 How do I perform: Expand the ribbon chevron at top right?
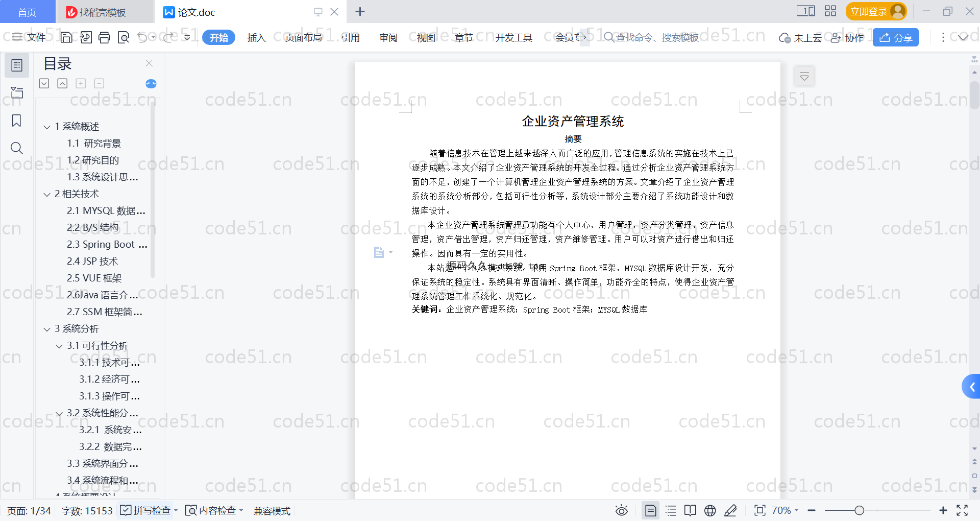point(963,37)
